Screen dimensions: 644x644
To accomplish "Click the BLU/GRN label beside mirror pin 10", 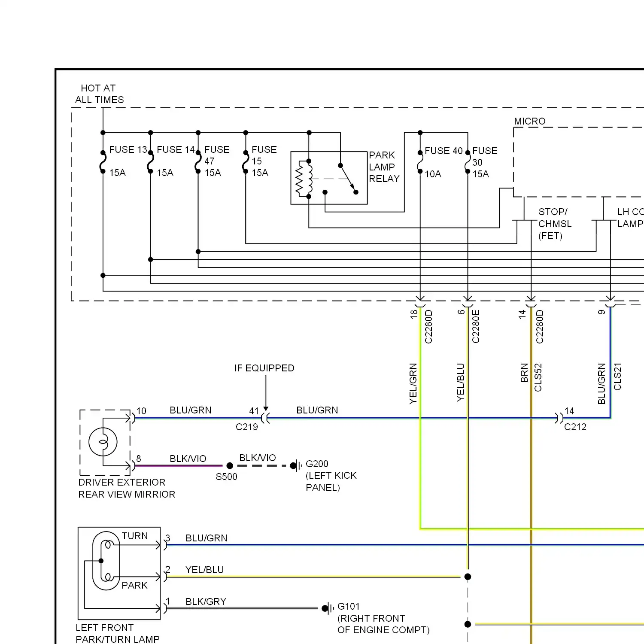I will pyautogui.click(x=191, y=410).
